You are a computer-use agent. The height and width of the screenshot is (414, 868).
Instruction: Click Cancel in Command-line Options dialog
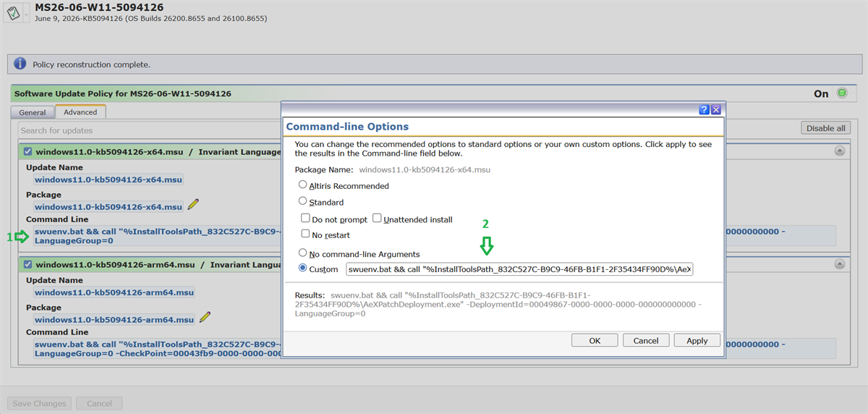[646, 340]
